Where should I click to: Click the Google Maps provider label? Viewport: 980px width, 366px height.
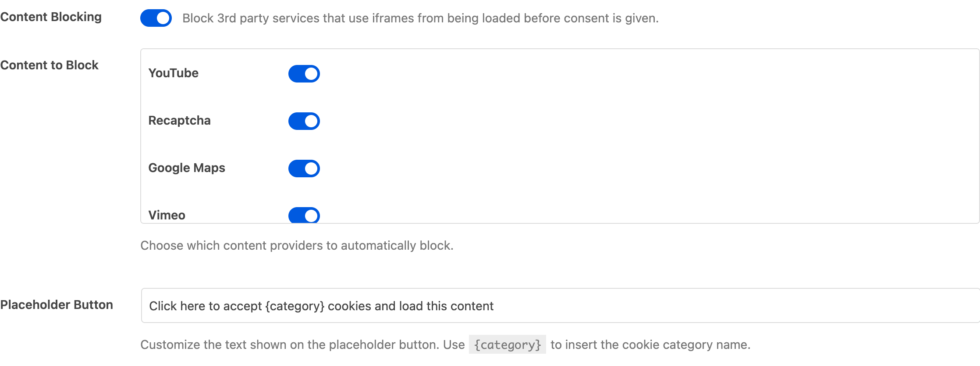point(187,168)
